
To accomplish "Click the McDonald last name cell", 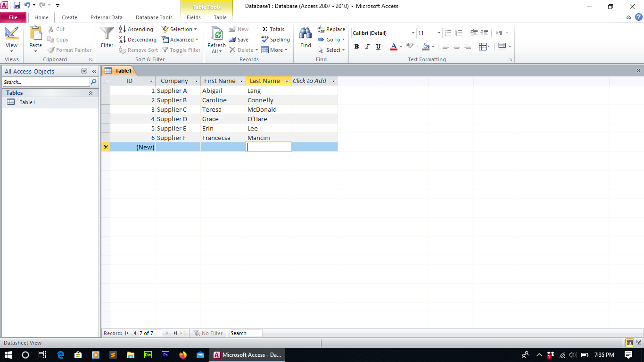I will click(268, 109).
